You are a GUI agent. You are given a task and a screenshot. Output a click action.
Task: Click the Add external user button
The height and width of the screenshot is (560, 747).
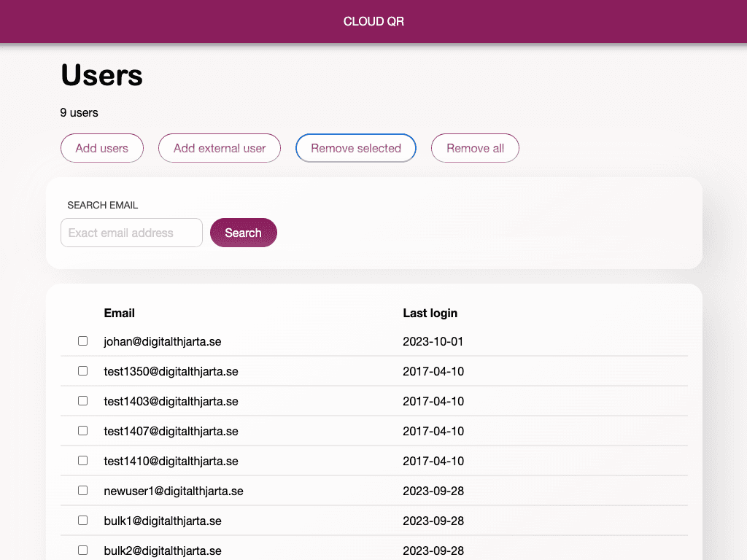pos(219,148)
